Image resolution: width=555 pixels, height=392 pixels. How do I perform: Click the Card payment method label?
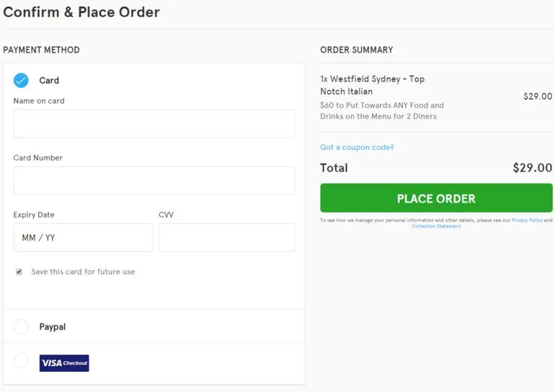(49, 81)
